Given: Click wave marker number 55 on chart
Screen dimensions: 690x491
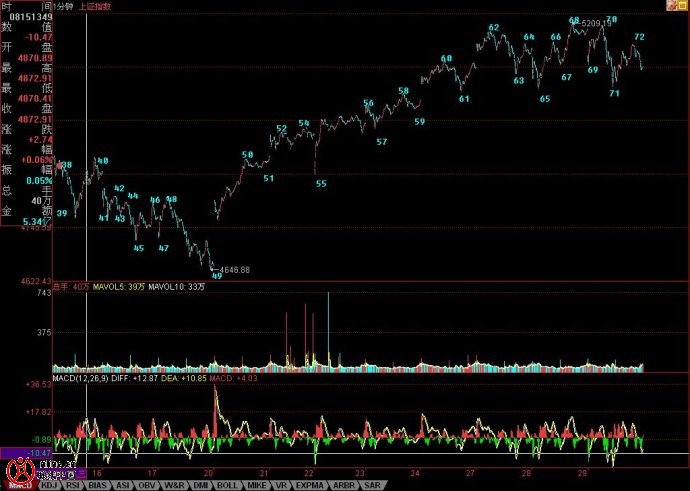Looking at the screenshot, I should tap(321, 183).
